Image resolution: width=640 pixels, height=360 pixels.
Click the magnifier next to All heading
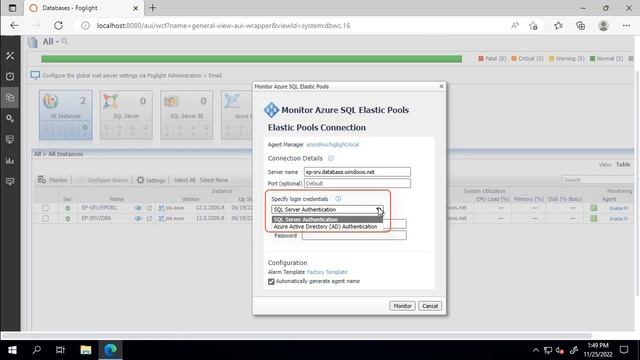click(64, 41)
